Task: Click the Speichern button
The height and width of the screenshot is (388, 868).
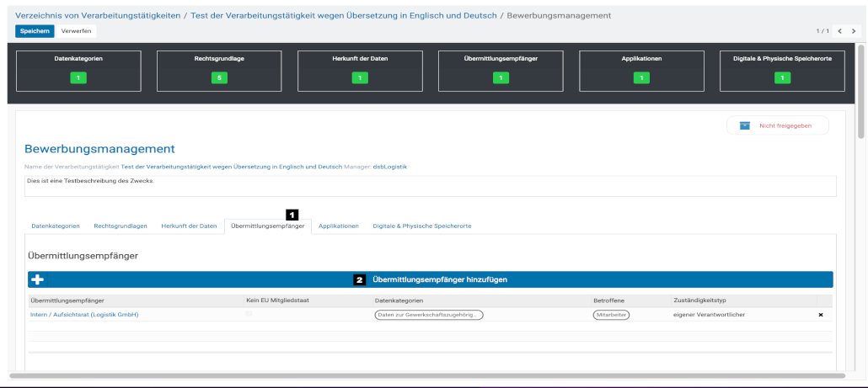Action: [35, 31]
